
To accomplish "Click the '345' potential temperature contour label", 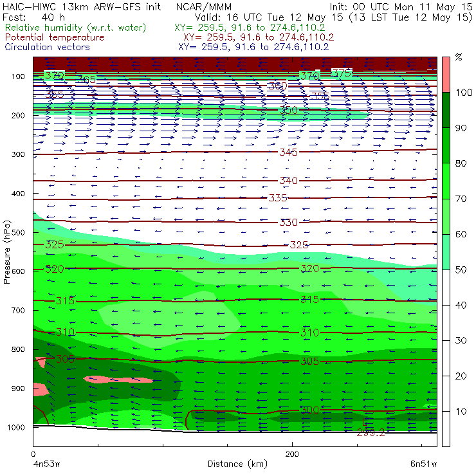I will [288, 152].
